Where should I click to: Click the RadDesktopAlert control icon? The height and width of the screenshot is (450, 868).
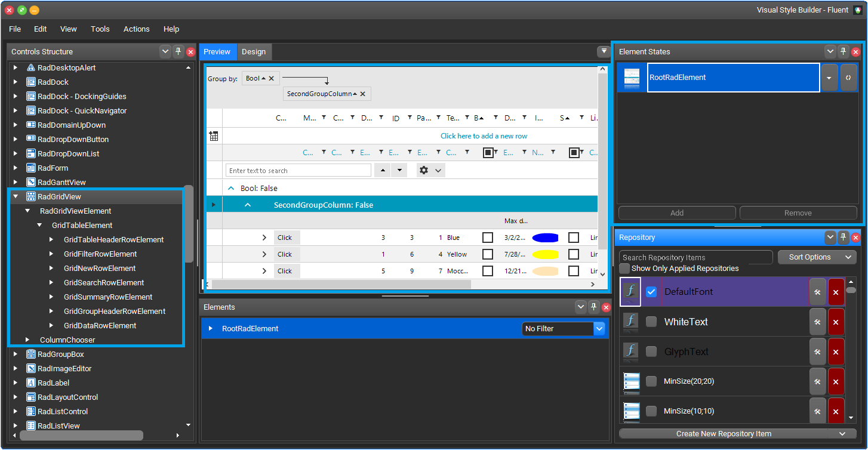click(31, 67)
